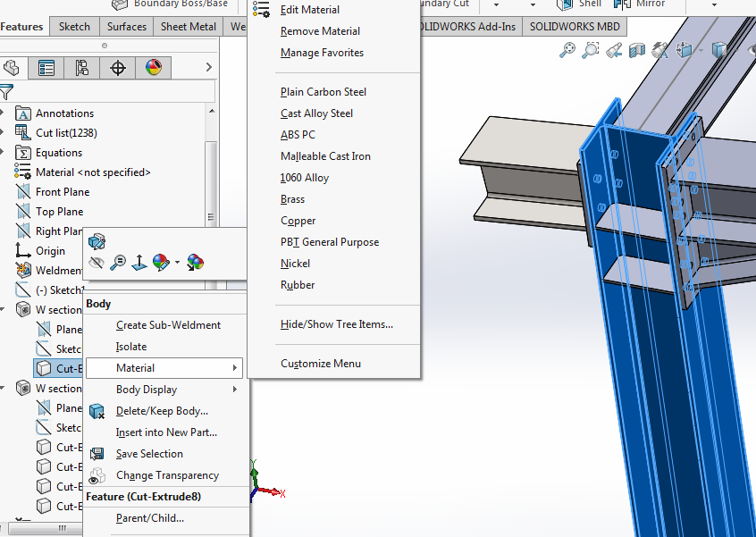Screen dimensions: 756x537
Task: Open the Section View tool
Action: click(636, 52)
